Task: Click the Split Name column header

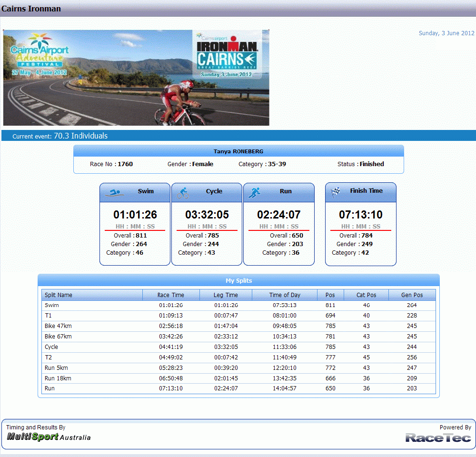Action: click(x=92, y=295)
